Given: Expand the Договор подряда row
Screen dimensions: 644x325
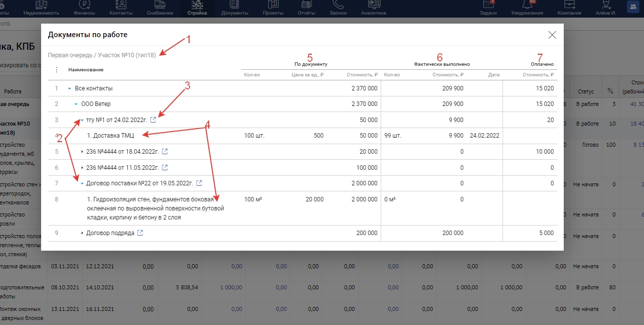Looking at the screenshot, I should pos(82,233).
